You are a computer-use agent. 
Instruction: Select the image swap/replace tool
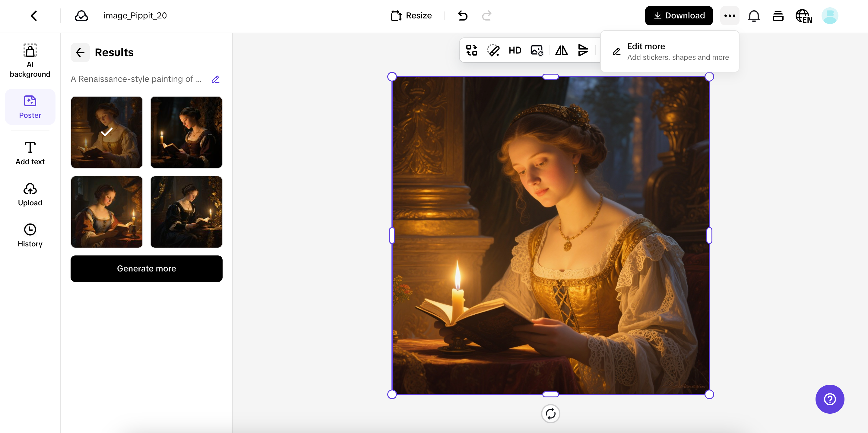471,50
